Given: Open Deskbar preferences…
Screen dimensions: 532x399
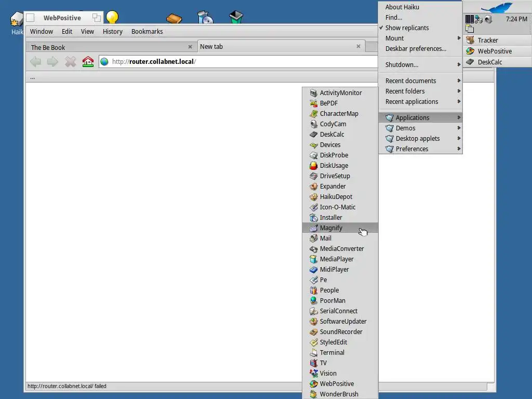Looking at the screenshot, I should tap(420, 48).
